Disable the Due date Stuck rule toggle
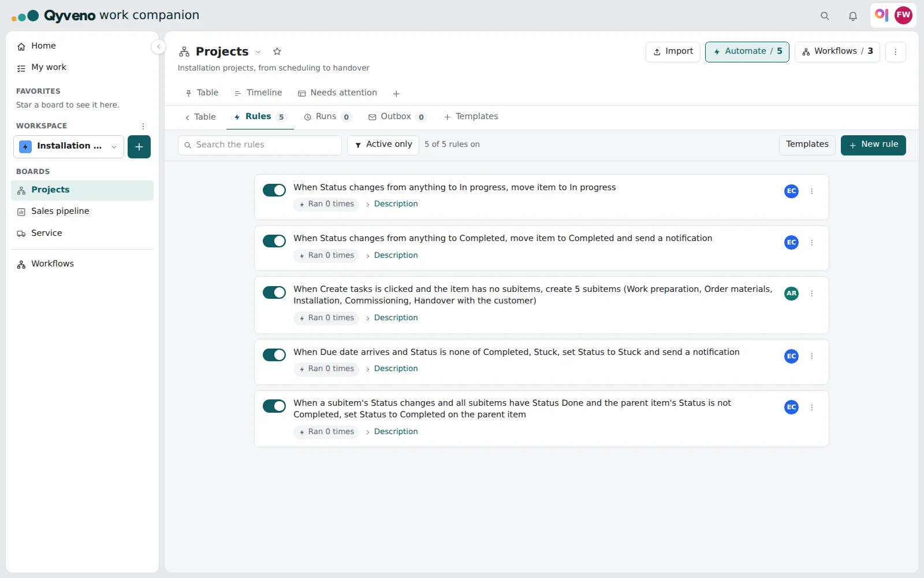The height and width of the screenshot is (578, 924). [x=274, y=355]
